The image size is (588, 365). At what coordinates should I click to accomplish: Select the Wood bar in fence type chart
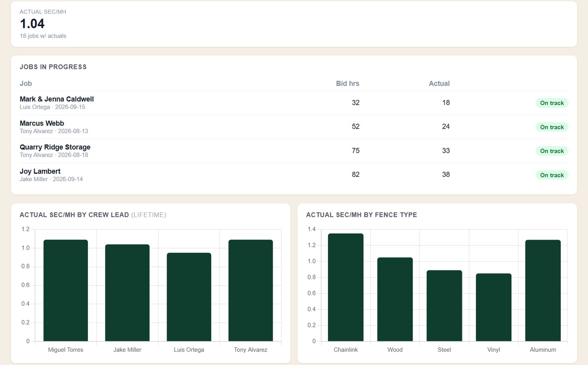(x=395, y=299)
